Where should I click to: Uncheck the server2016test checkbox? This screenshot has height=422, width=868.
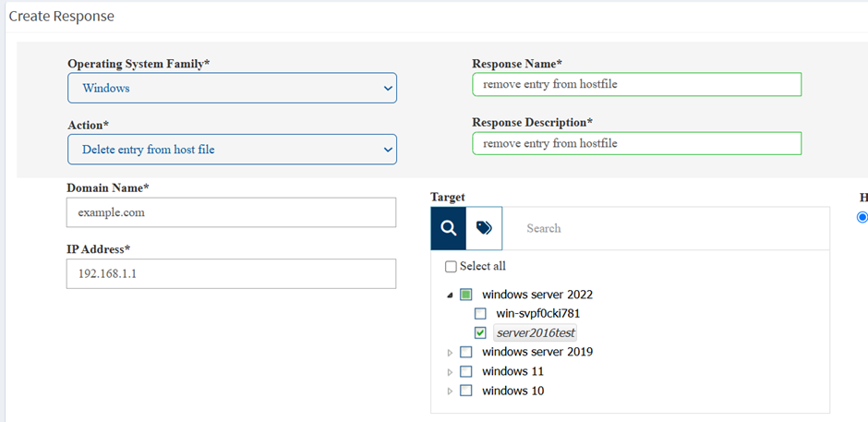click(480, 332)
